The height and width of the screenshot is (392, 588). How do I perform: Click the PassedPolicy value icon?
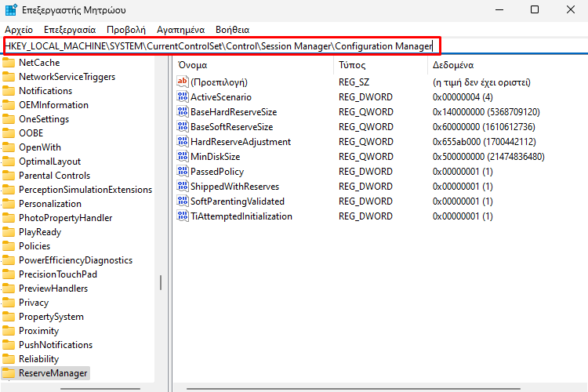click(183, 171)
